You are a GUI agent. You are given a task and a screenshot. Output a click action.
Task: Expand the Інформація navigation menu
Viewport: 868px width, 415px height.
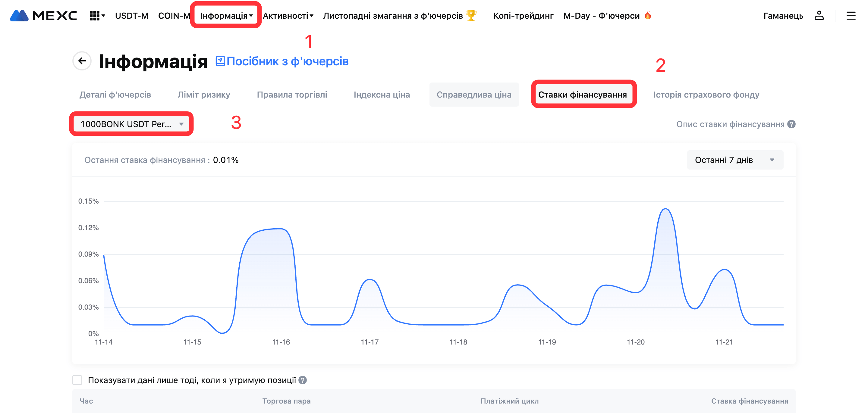(226, 15)
